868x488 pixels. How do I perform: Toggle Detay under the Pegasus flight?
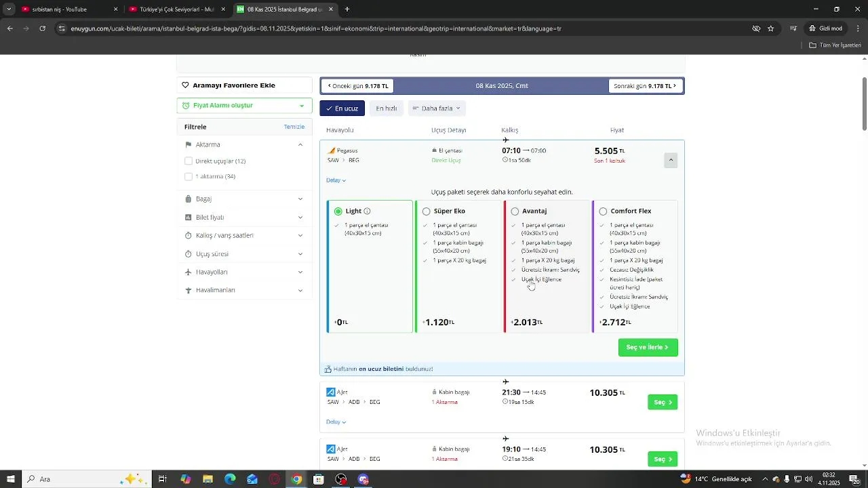click(336, 180)
